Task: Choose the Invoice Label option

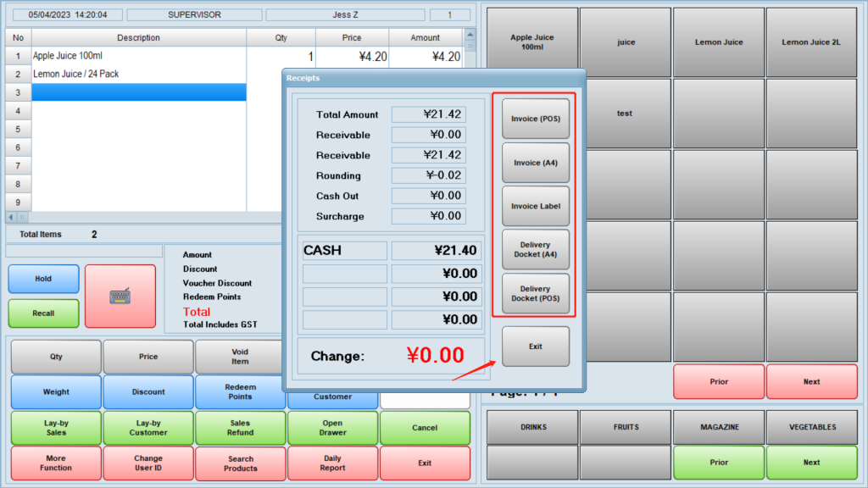Action: [536, 206]
